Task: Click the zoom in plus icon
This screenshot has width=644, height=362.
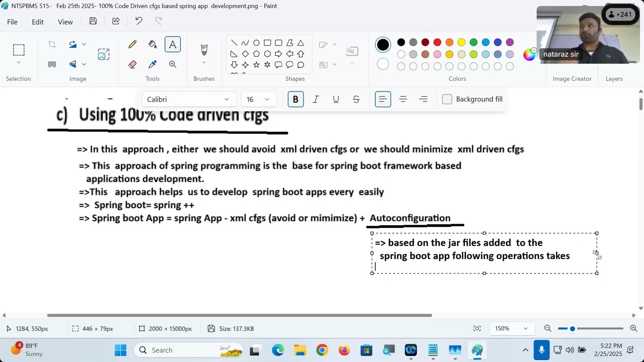Action: coord(633,328)
